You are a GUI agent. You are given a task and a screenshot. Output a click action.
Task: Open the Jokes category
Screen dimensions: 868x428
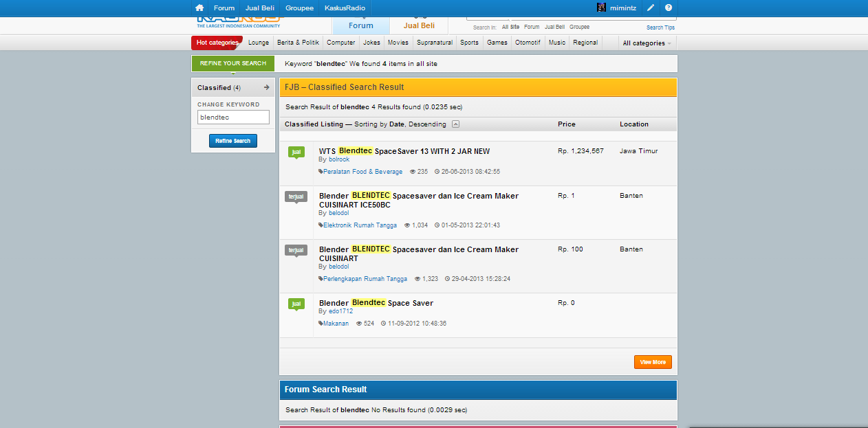coord(371,43)
